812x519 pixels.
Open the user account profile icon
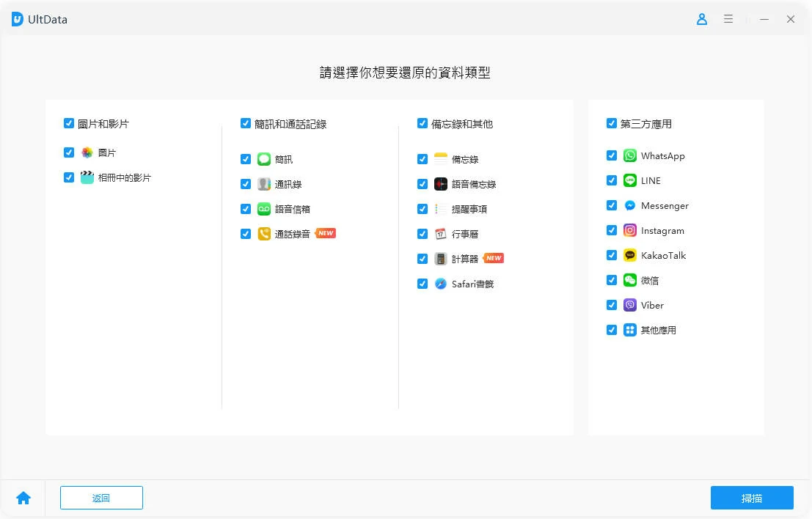(702, 20)
